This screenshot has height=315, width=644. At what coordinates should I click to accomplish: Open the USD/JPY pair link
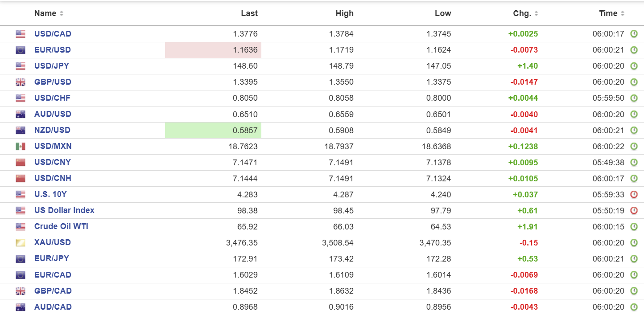[52, 66]
